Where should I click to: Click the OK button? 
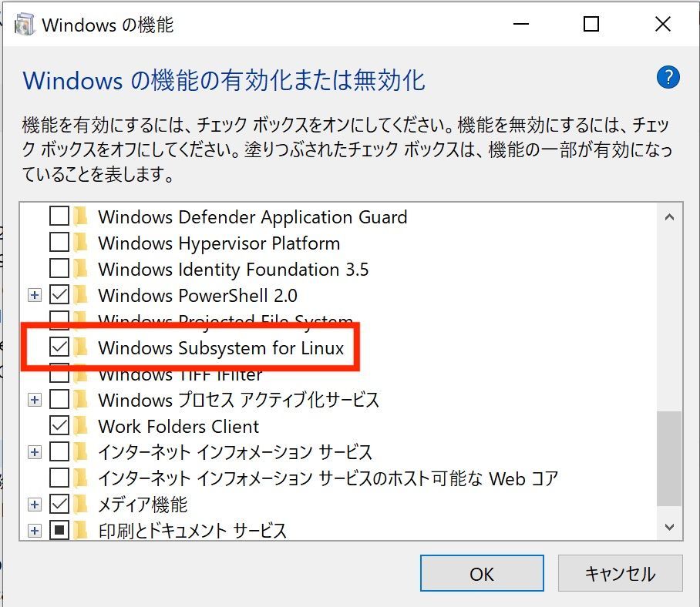click(482, 574)
